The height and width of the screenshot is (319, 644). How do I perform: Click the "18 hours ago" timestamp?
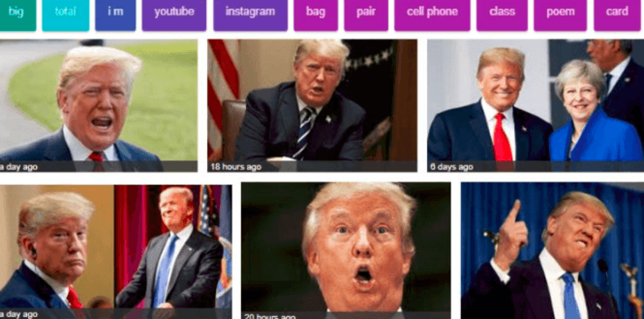[236, 167]
